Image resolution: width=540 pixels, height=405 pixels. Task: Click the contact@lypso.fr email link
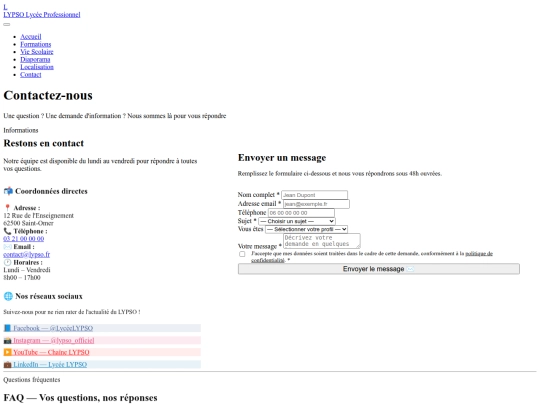(27, 255)
